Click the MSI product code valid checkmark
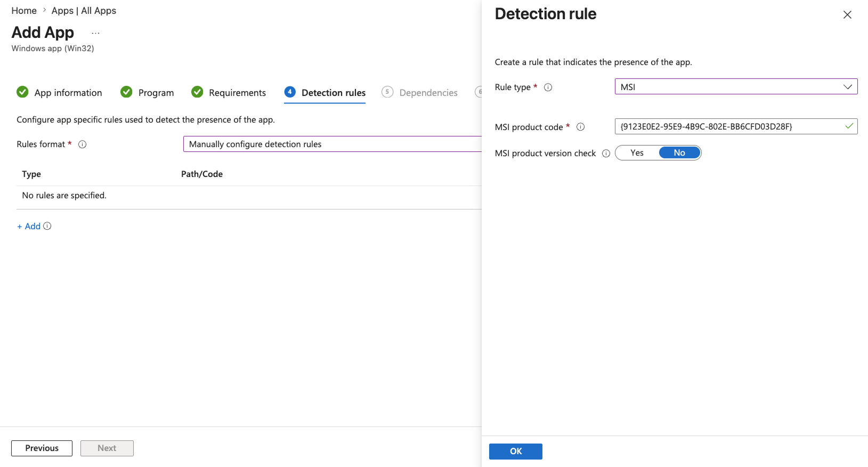 click(x=849, y=126)
